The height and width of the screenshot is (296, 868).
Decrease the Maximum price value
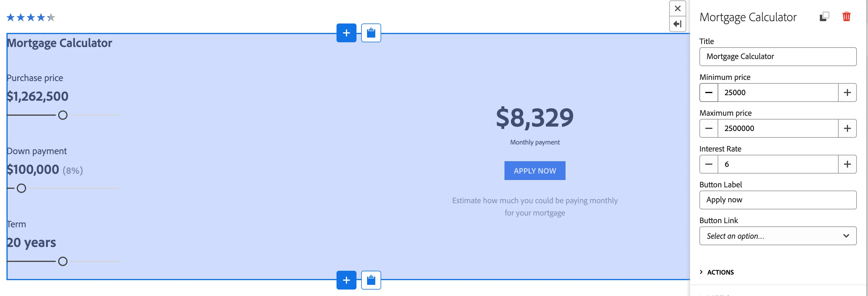pos(709,128)
